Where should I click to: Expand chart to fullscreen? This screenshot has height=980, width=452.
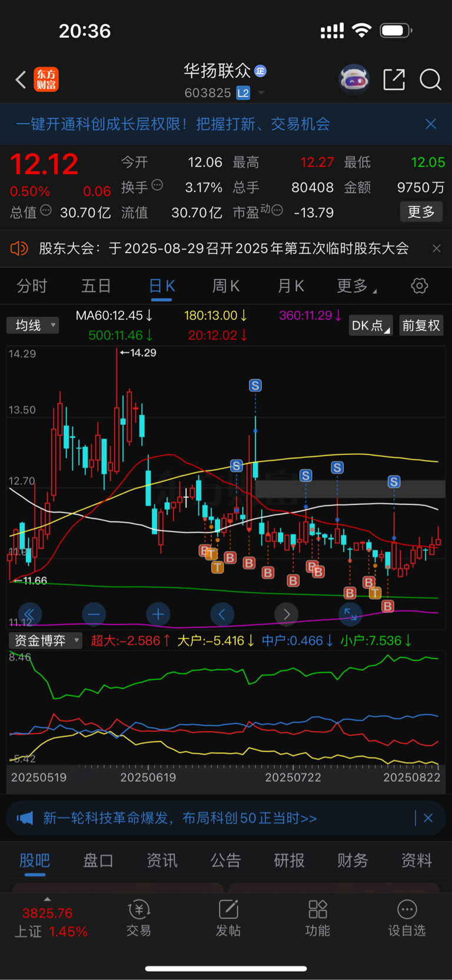point(350,614)
